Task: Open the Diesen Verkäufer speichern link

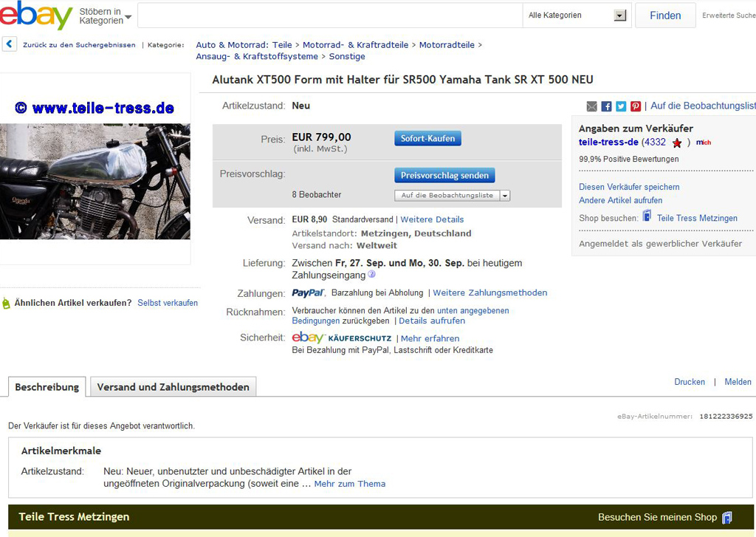Action: [x=629, y=187]
